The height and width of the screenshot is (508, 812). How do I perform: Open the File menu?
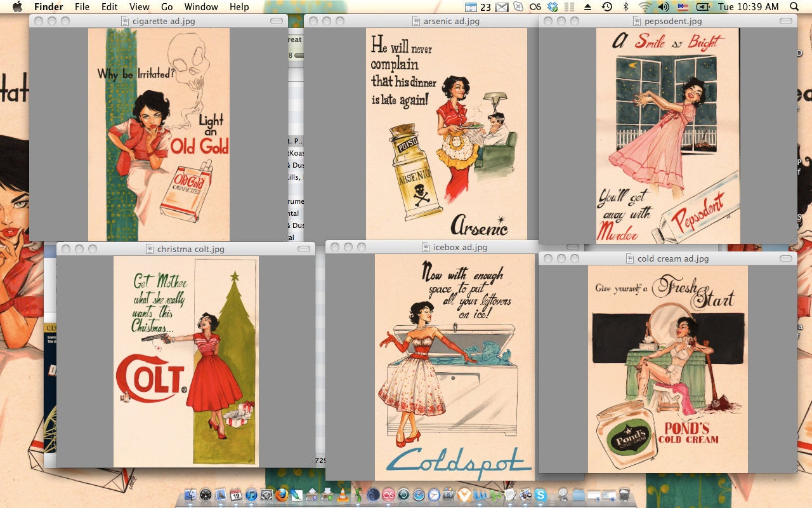tap(82, 7)
